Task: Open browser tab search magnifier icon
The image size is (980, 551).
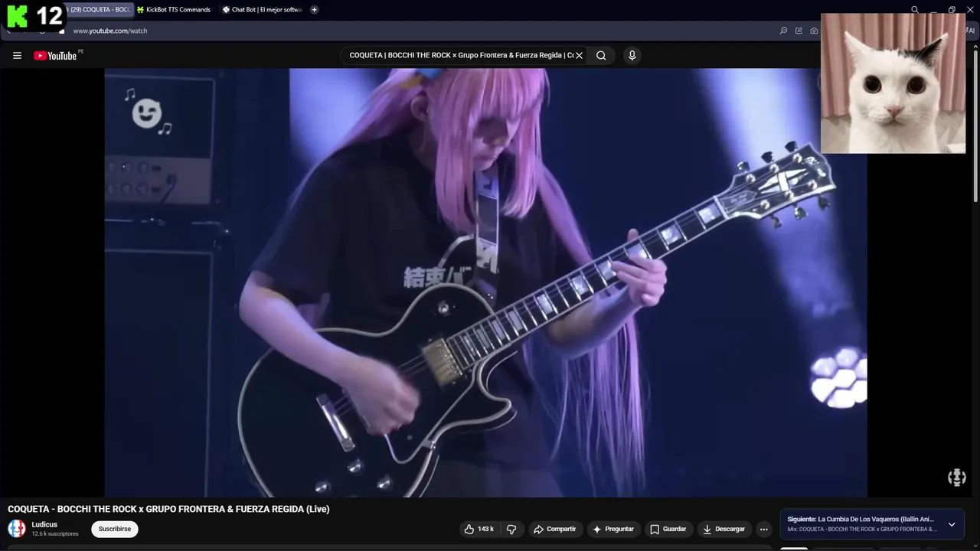Action: (915, 10)
